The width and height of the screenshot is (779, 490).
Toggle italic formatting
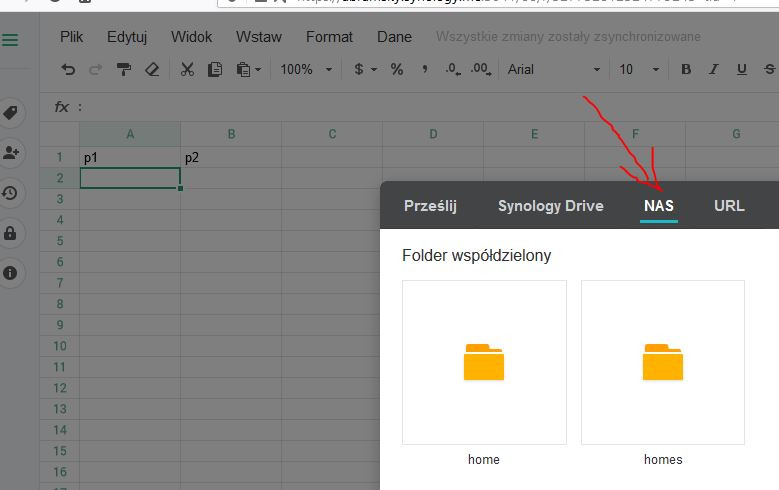coord(714,70)
